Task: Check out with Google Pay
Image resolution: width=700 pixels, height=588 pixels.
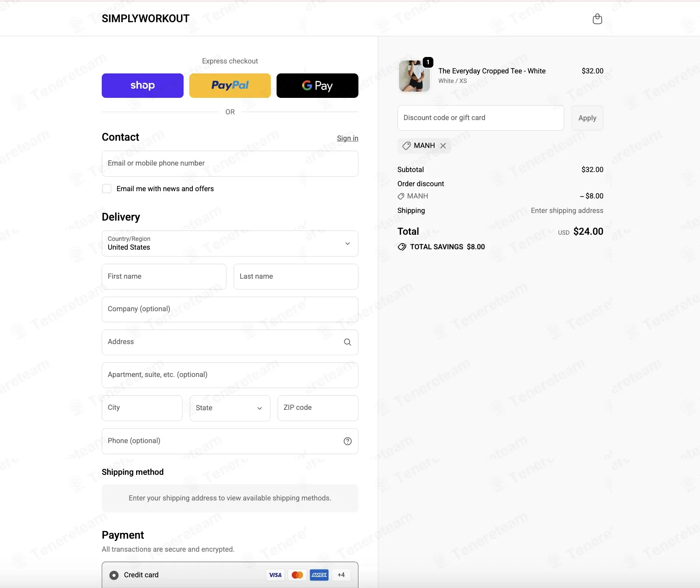Action: [x=317, y=86]
